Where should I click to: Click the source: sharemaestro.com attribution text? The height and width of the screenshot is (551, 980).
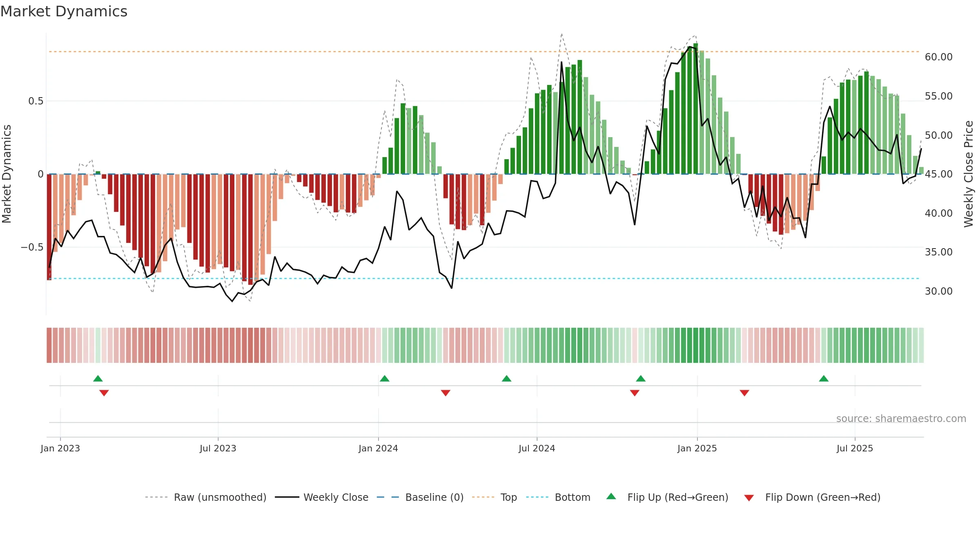pos(901,418)
